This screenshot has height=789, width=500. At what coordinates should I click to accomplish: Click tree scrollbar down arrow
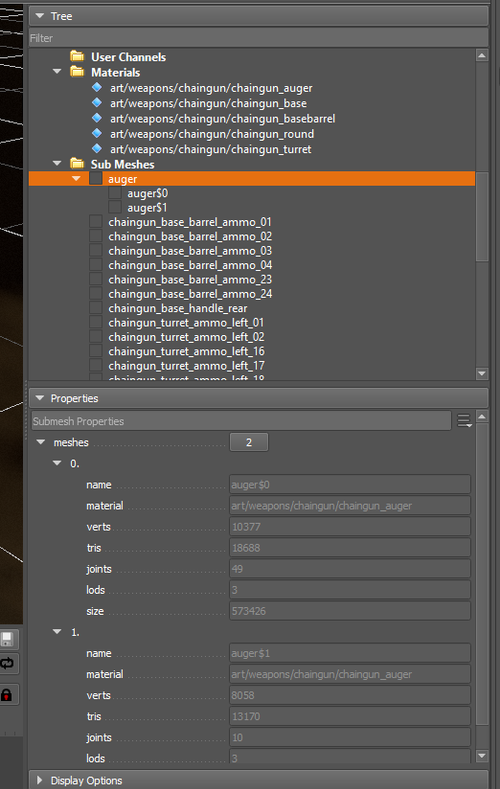tap(482, 373)
